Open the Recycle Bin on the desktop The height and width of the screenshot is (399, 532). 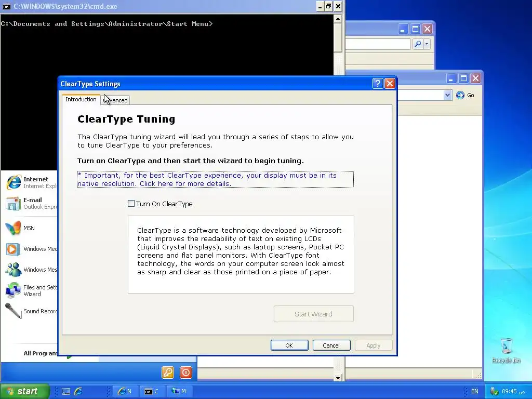coord(506,351)
